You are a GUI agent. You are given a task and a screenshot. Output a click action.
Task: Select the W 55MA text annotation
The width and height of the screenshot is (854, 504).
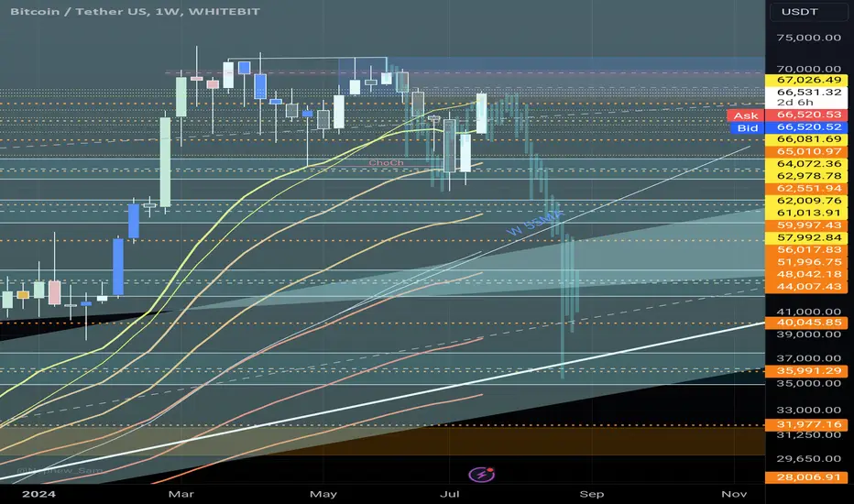tap(535, 223)
